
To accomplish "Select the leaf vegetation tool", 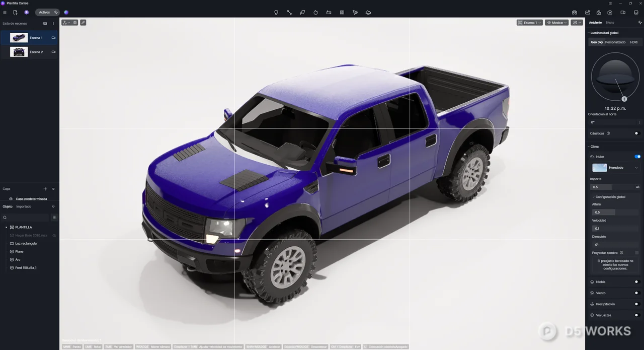I will [302, 12].
